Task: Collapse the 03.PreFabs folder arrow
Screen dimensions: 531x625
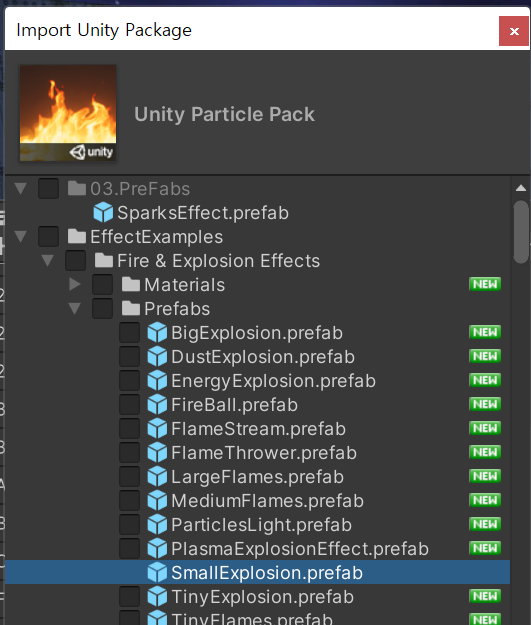Action: (x=21, y=189)
